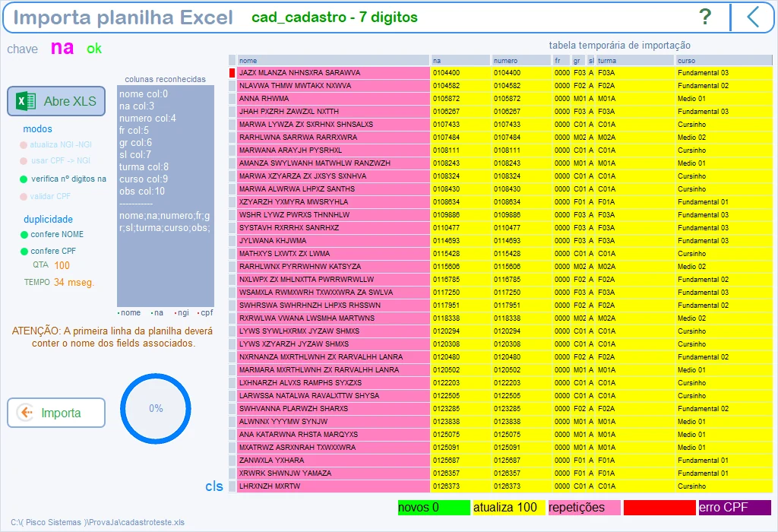Image resolution: width=778 pixels, height=532 pixels.
Task: Toggle verifica nº digitos na mode
Action: click(x=63, y=179)
